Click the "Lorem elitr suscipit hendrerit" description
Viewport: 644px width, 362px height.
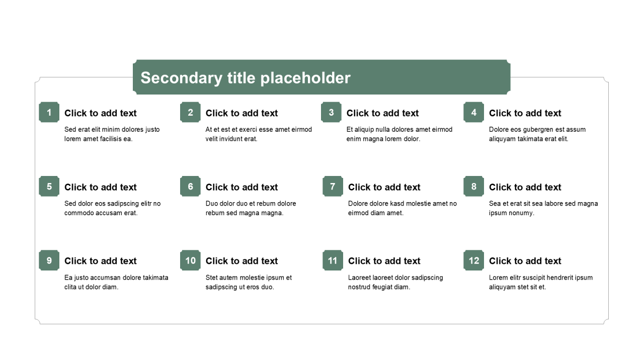(541, 282)
